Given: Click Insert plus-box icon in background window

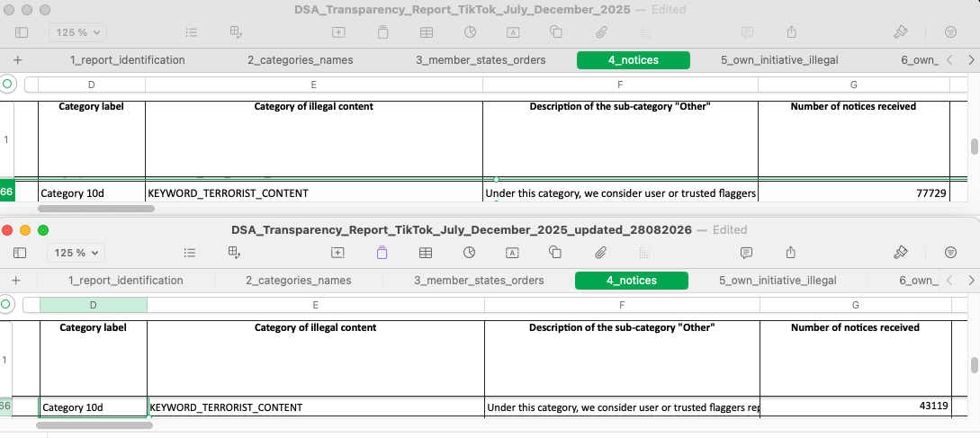Looking at the screenshot, I should pos(338,31).
